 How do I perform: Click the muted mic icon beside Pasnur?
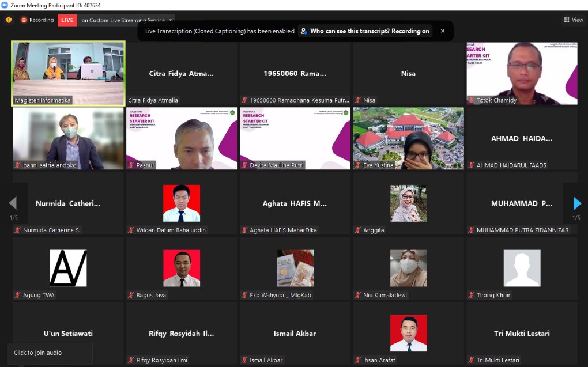(x=131, y=165)
